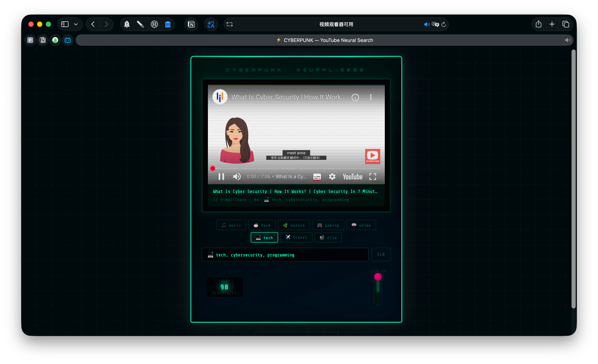Open the bell notification extension
The height and width of the screenshot is (364, 598).
[x=127, y=24]
